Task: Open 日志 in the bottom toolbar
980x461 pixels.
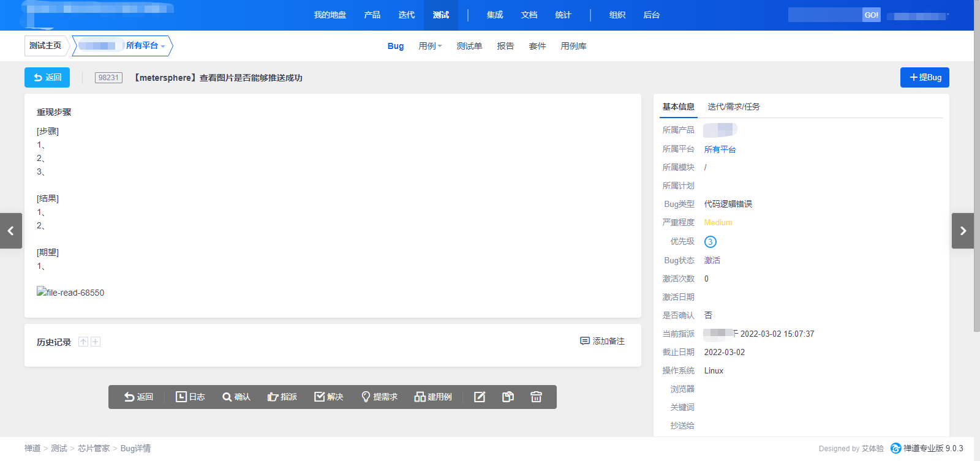Action: 190,397
